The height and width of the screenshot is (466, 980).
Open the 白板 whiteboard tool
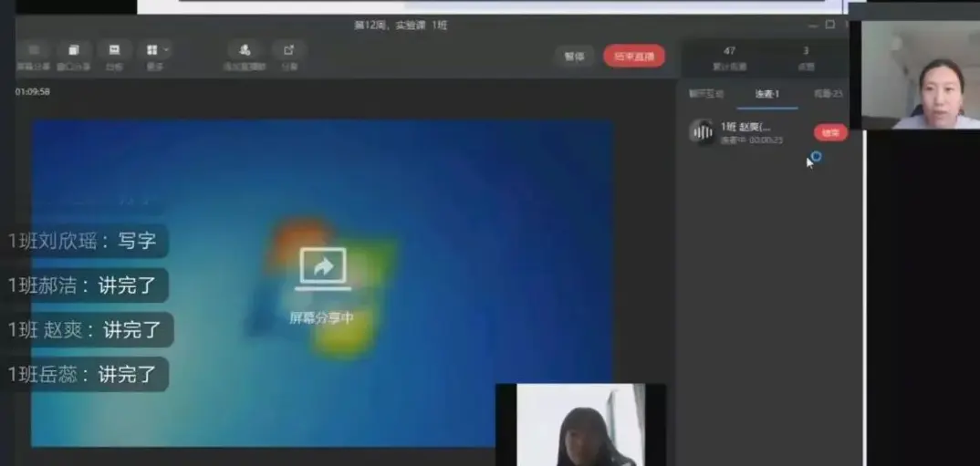point(114,50)
